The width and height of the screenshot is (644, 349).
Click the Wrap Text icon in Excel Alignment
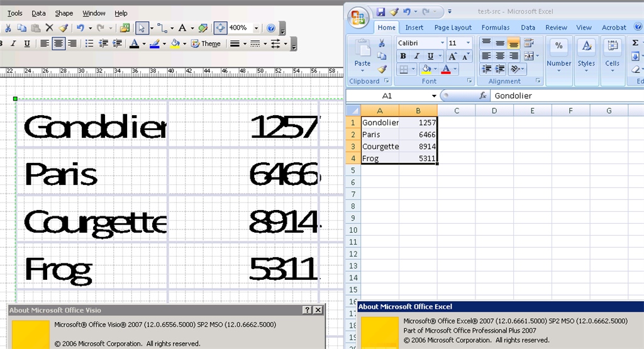point(529,43)
